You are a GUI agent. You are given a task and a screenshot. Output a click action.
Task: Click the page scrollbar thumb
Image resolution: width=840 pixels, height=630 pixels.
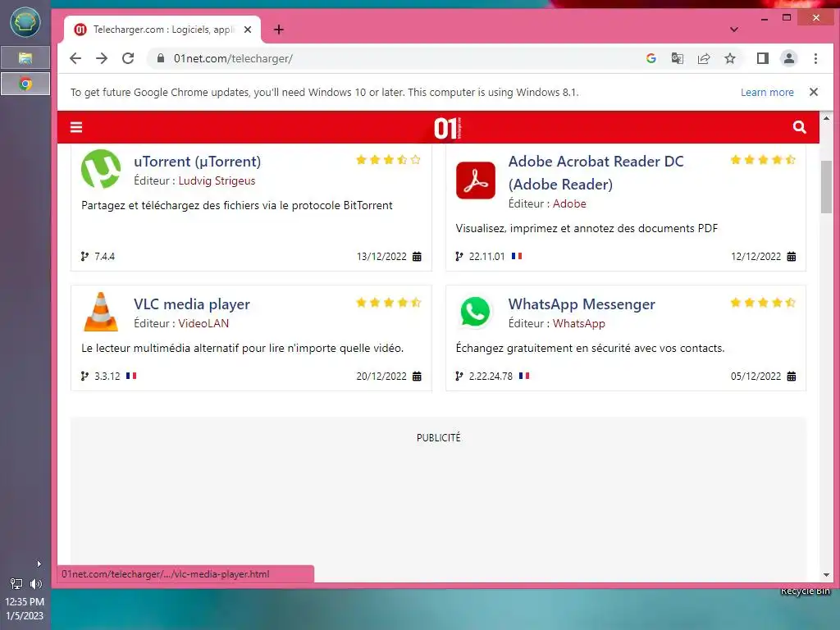(x=826, y=186)
